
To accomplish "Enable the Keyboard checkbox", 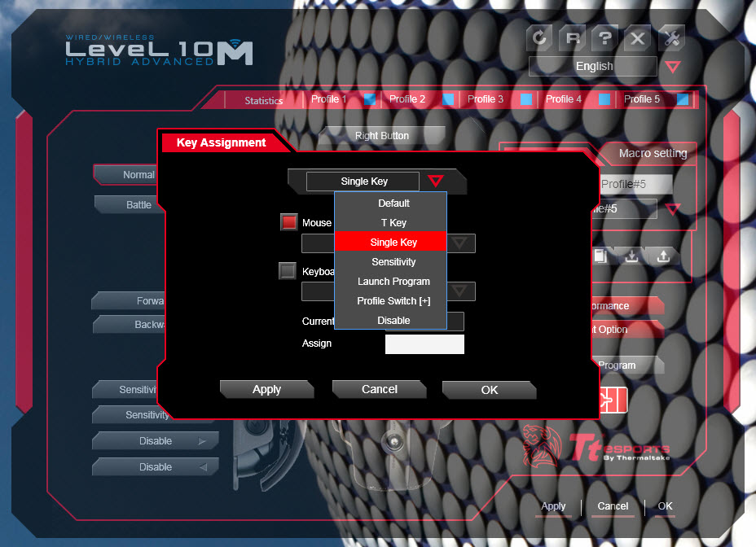I will pos(288,270).
